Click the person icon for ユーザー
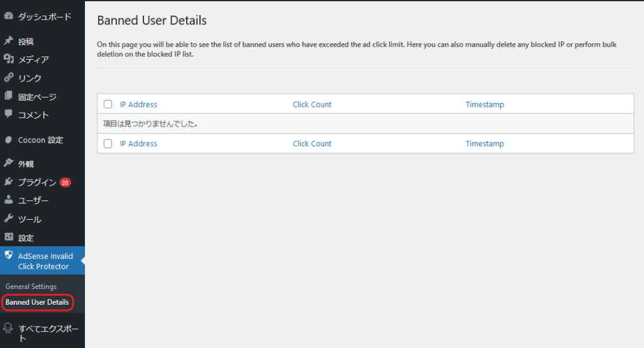Screen dimensions: 644x348 [x=9, y=200]
